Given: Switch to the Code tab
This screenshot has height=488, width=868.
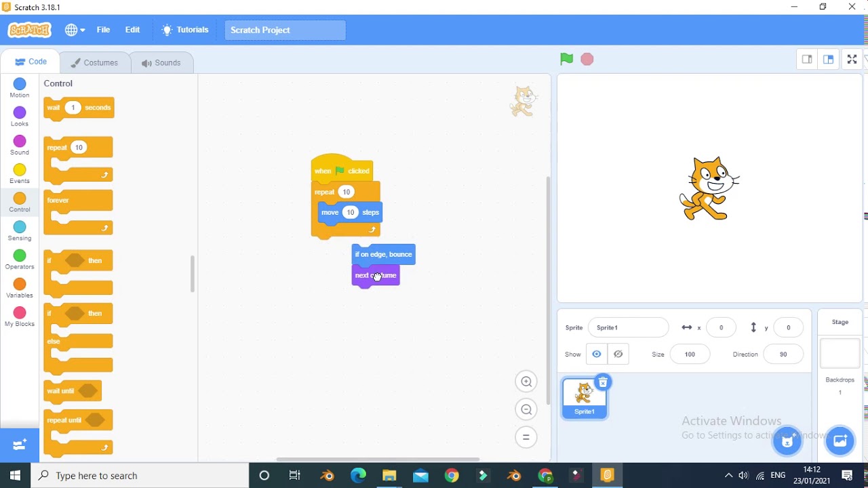Looking at the screenshot, I should [x=31, y=62].
